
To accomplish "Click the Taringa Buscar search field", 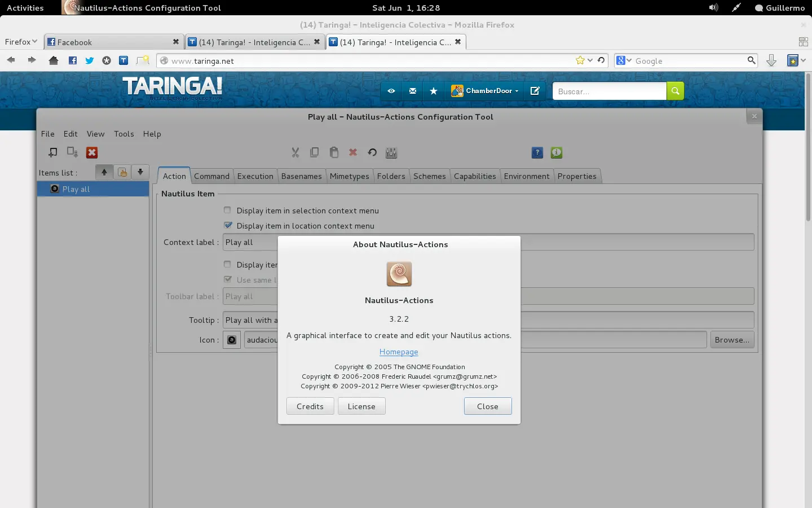I will click(610, 91).
